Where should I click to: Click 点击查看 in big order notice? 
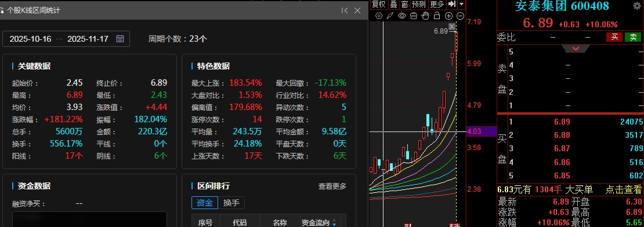coord(623,189)
